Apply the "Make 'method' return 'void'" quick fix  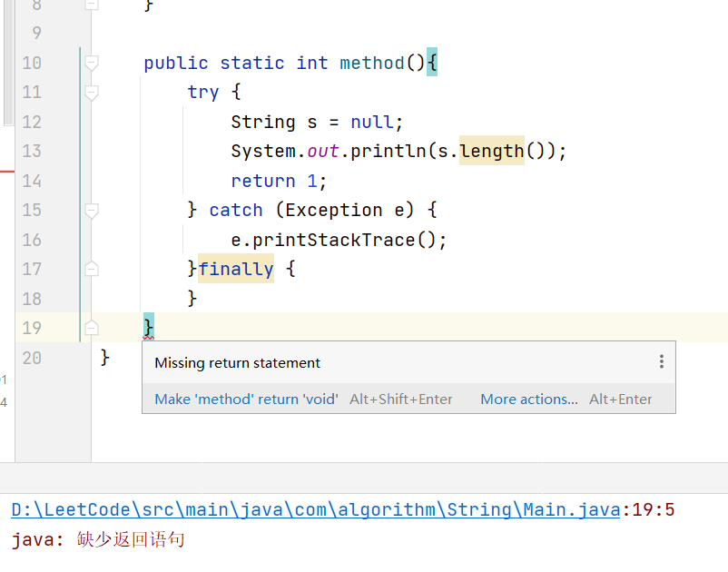point(246,399)
